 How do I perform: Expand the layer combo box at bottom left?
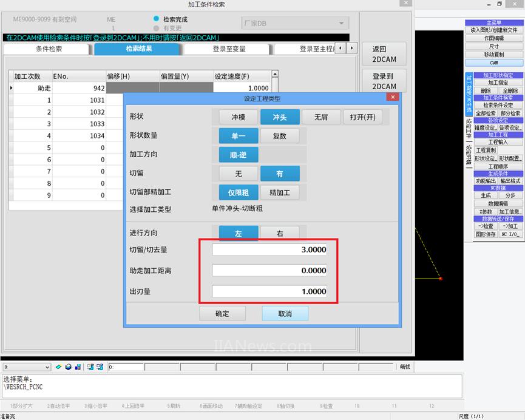click(x=47, y=367)
